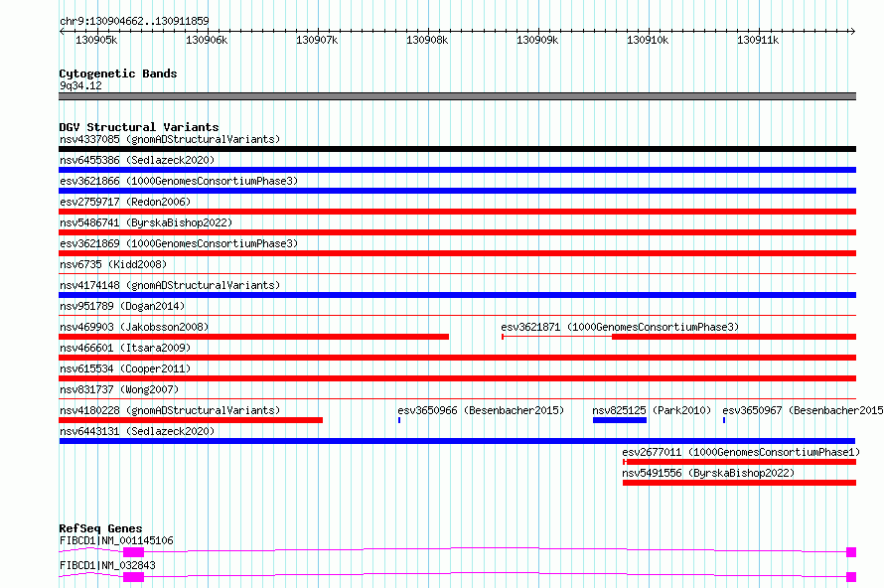Click the 130905k ruler tick label

[96, 40]
